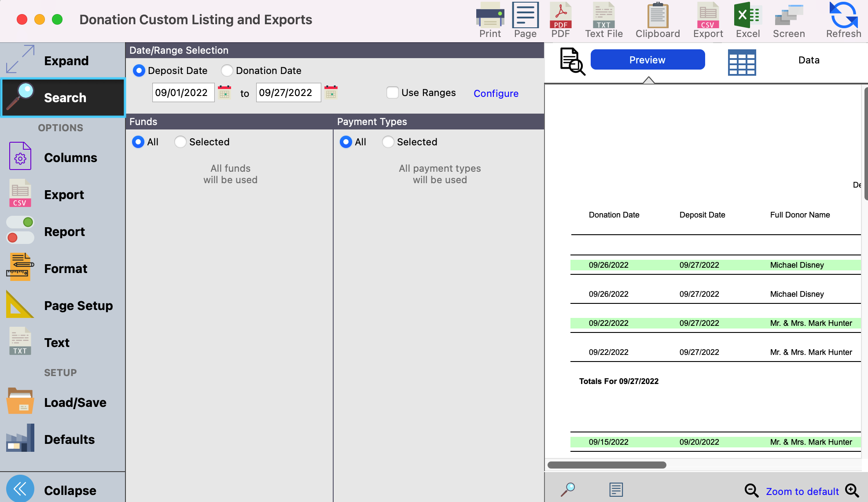
Task: Click the horizontal preview scrollbar
Action: click(607, 465)
